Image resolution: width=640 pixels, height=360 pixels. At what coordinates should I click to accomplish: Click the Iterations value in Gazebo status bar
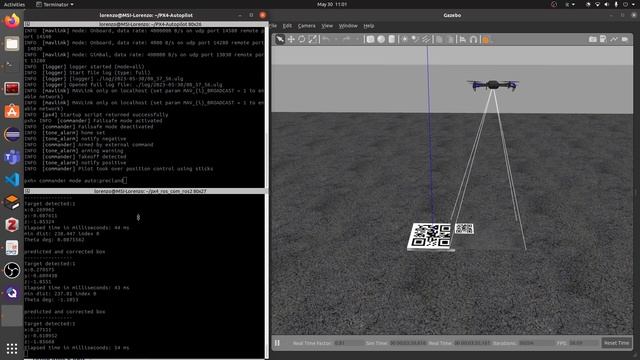click(536, 343)
